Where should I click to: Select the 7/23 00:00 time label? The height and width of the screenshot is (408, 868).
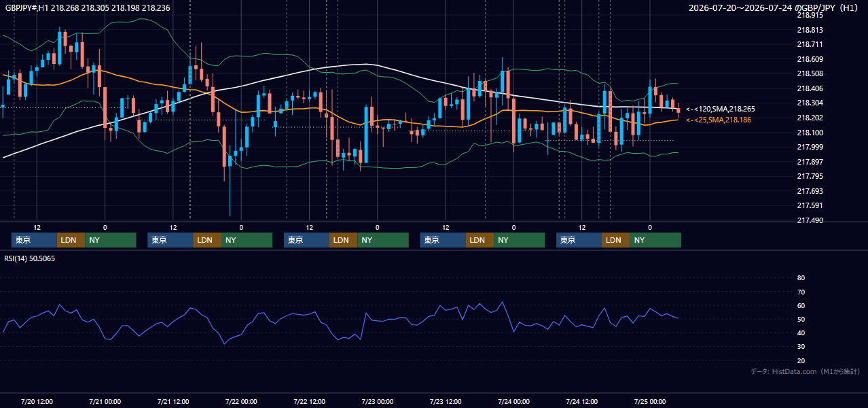378,401
